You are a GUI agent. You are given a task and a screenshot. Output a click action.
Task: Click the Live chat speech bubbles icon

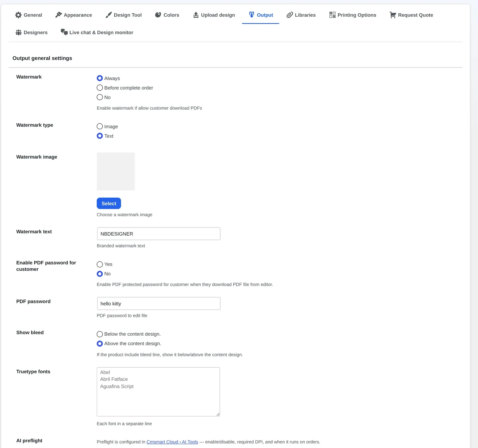click(x=64, y=32)
